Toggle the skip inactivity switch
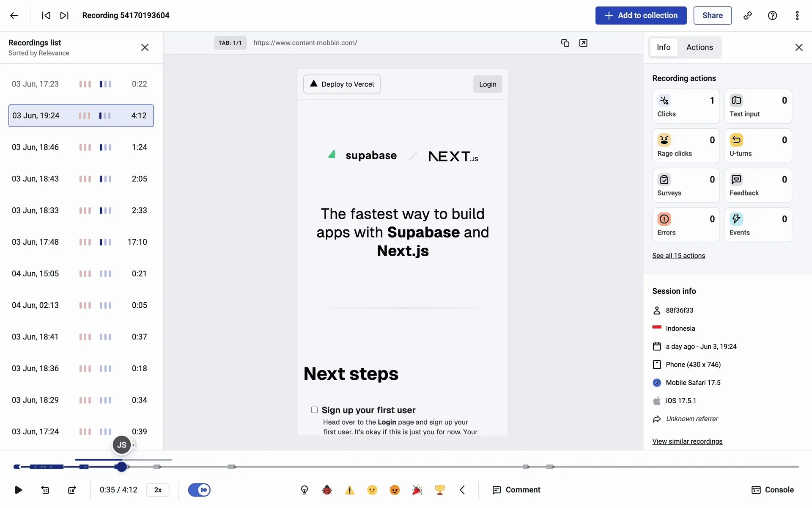The image size is (812, 508). coord(199,490)
